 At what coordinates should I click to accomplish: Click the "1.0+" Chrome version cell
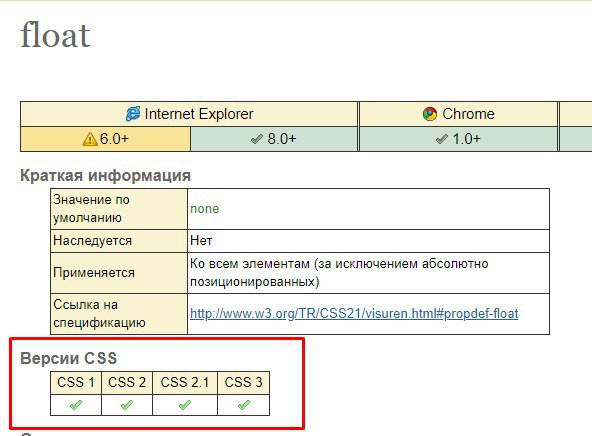(x=458, y=139)
